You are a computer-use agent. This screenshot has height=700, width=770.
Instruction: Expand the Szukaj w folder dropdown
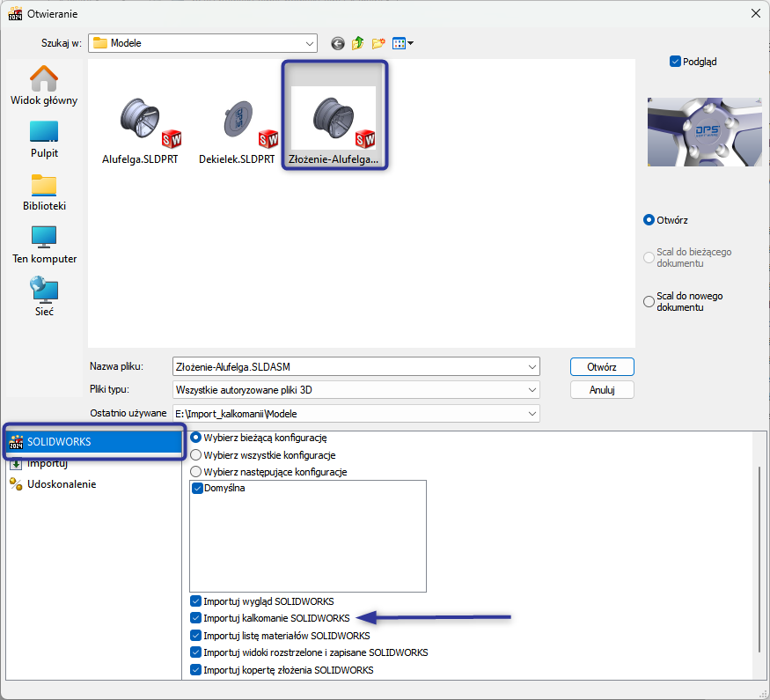click(309, 43)
